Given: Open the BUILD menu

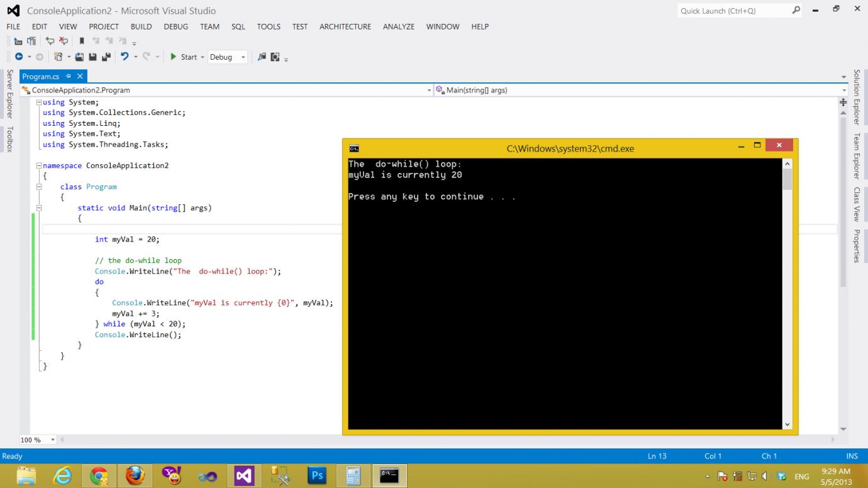Looking at the screenshot, I should click(x=141, y=26).
